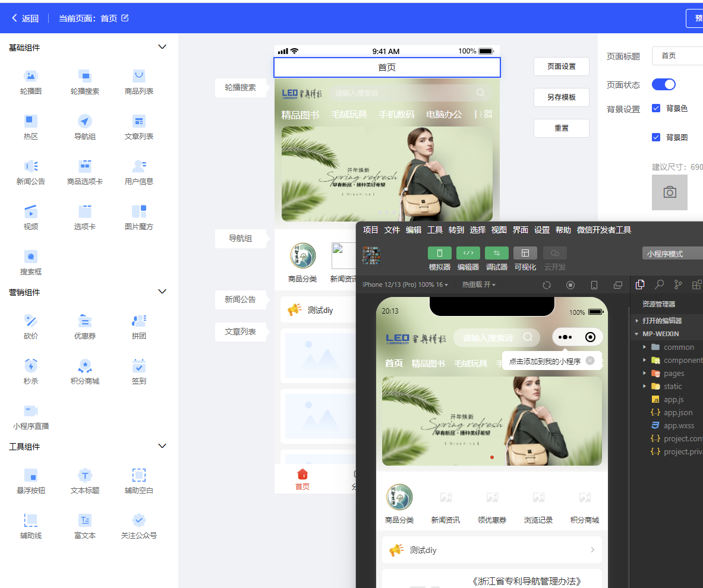Add the 富文本 rich text component
Screen dimensions: 703x588
(x=85, y=527)
